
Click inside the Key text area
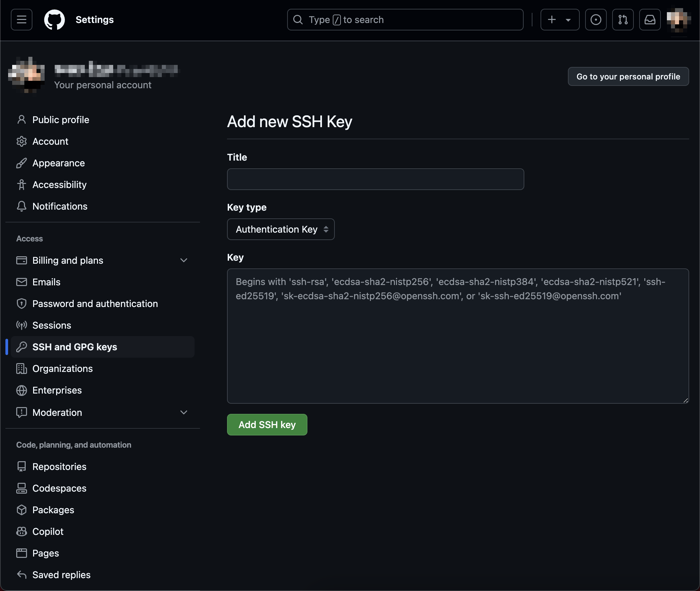tap(458, 345)
